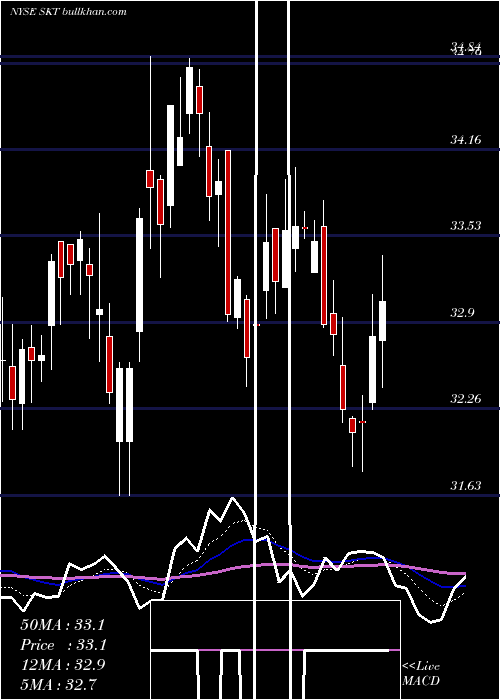Click the 34.84 top price label
The width and height of the screenshot is (500, 700).
coord(466,47)
